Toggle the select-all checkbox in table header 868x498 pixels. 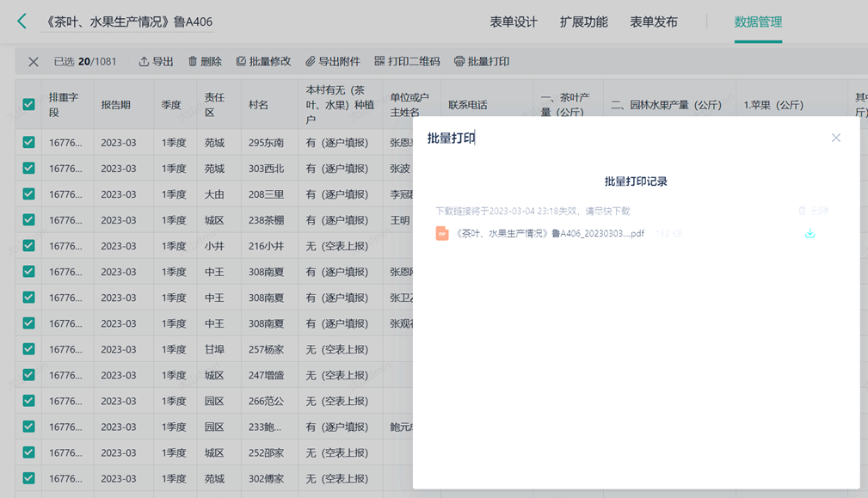(x=28, y=104)
